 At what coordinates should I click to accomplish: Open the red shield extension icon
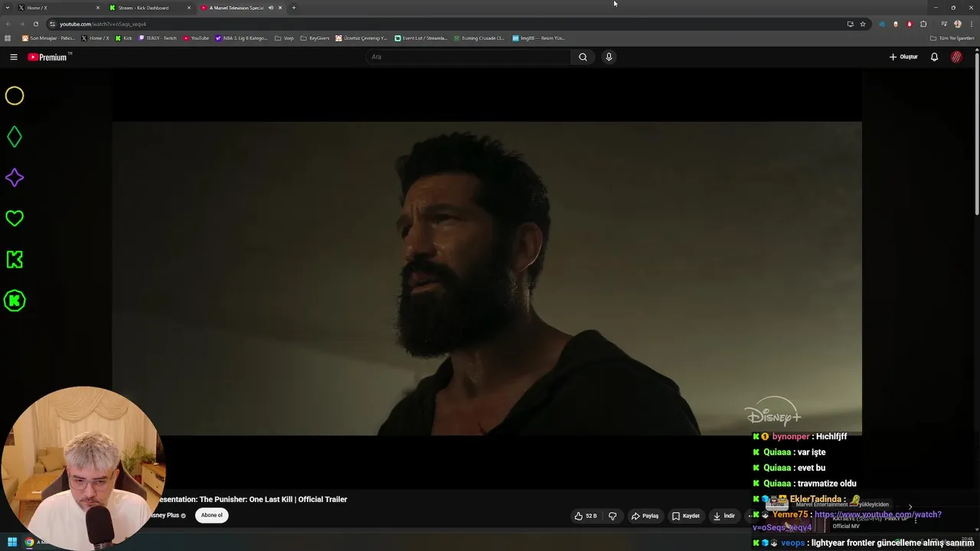pos(910,24)
